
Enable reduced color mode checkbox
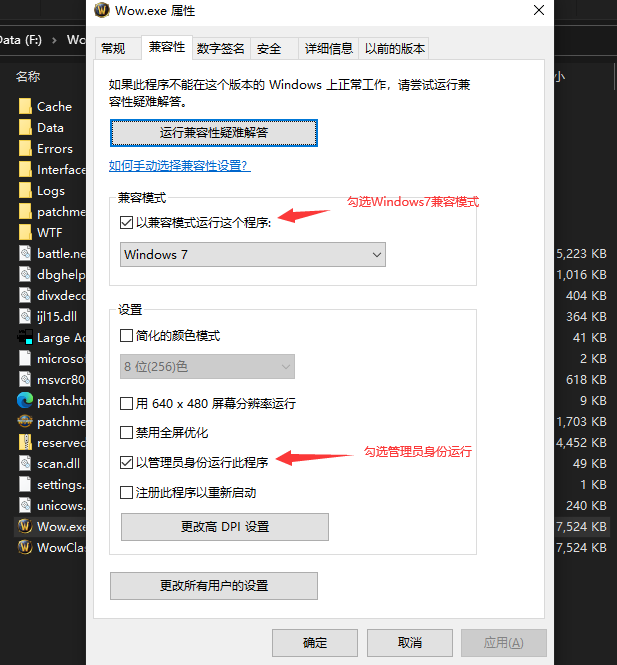click(126, 336)
